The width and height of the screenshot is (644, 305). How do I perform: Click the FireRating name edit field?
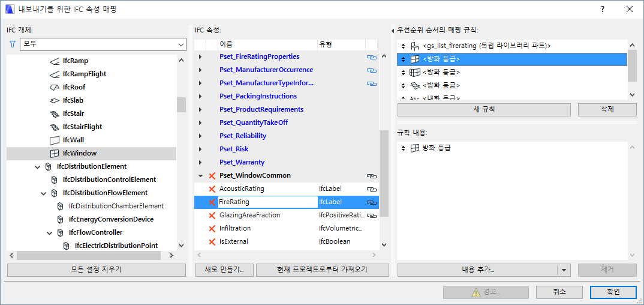click(x=267, y=202)
